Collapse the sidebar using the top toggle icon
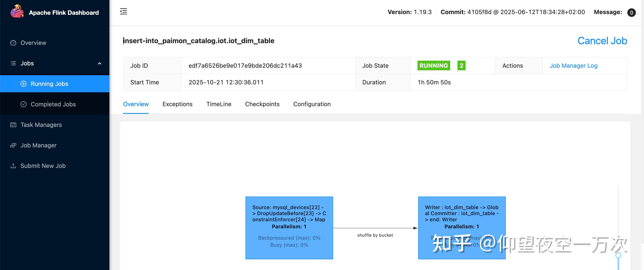Viewport: 644px width, 270px height. 123,12
